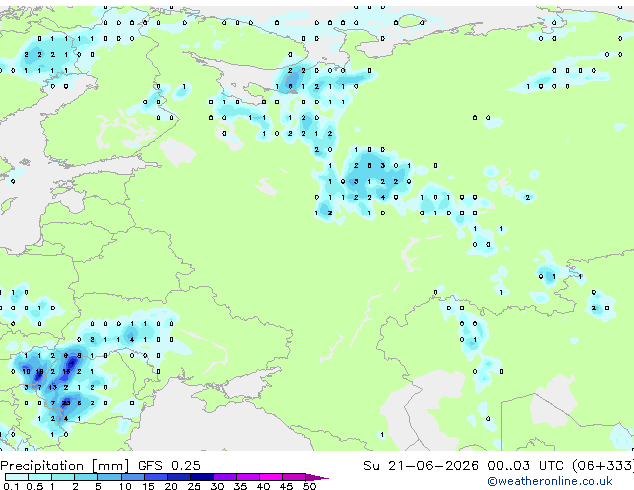Pick the legend swatch between 10 and 15
The height and width of the screenshot is (490, 634).
click(x=132, y=477)
